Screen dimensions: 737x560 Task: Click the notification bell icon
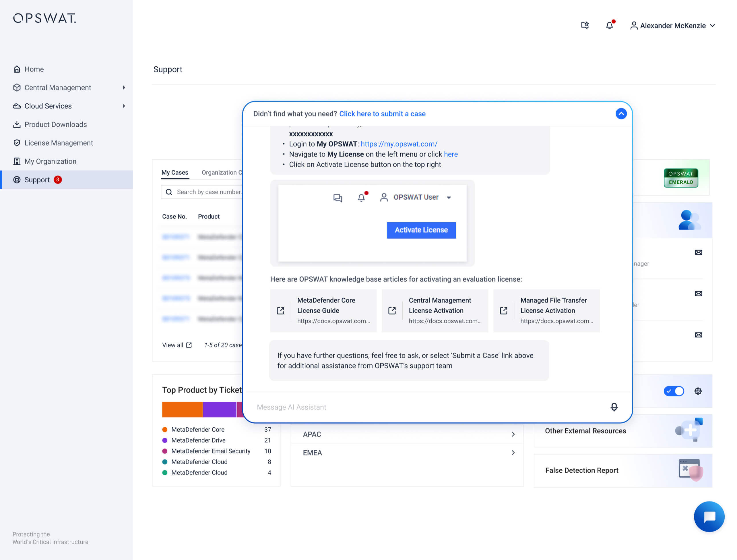pyautogui.click(x=610, y=25)
